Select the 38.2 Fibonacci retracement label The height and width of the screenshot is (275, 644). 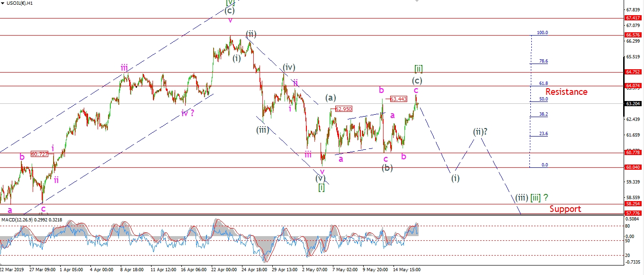(543, 114)
